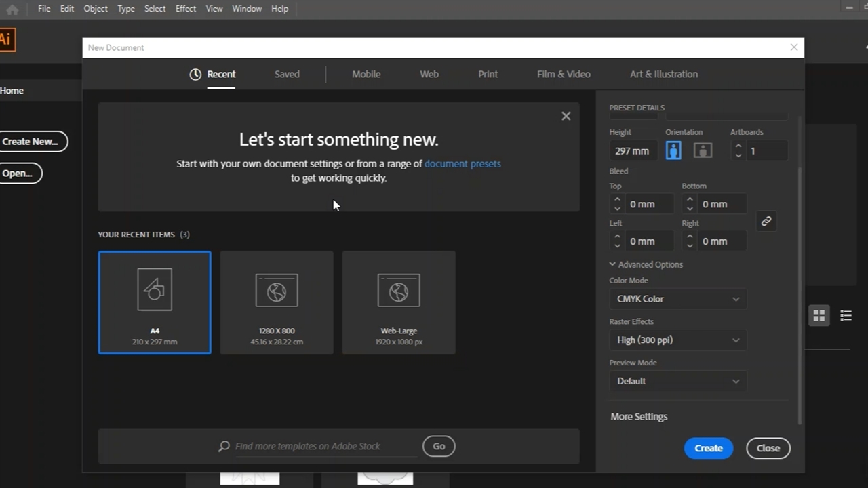Collapse the Advanced Options section

coord(612,264)
